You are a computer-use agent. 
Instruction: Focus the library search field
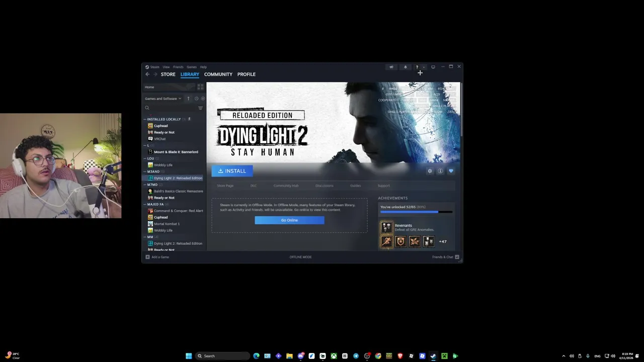pyautogui.click(x=173, y=108)
